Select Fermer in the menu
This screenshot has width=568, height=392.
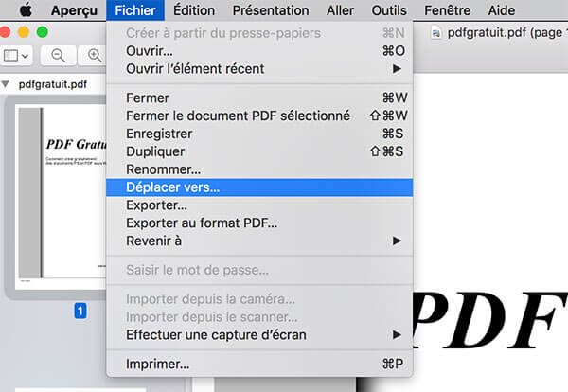(x=259, y=98)
